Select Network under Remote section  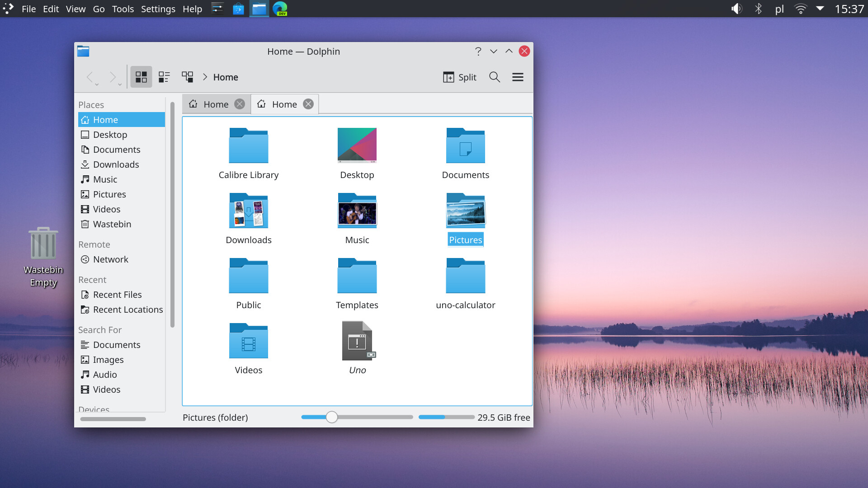(x=110, y=259)
